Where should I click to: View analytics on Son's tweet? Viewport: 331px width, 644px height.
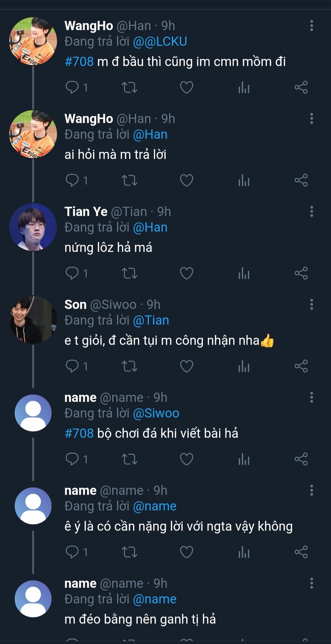pyautogui.click(x=244, y=366)
